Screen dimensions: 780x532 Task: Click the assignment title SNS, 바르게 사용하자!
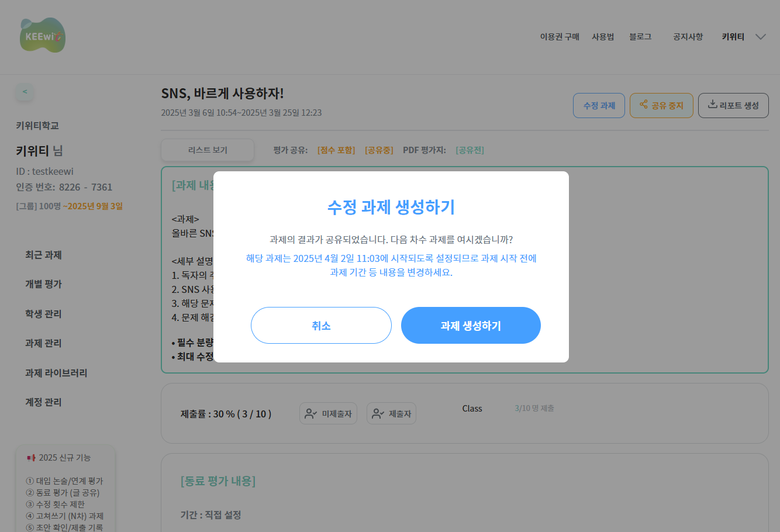[222, 94]
